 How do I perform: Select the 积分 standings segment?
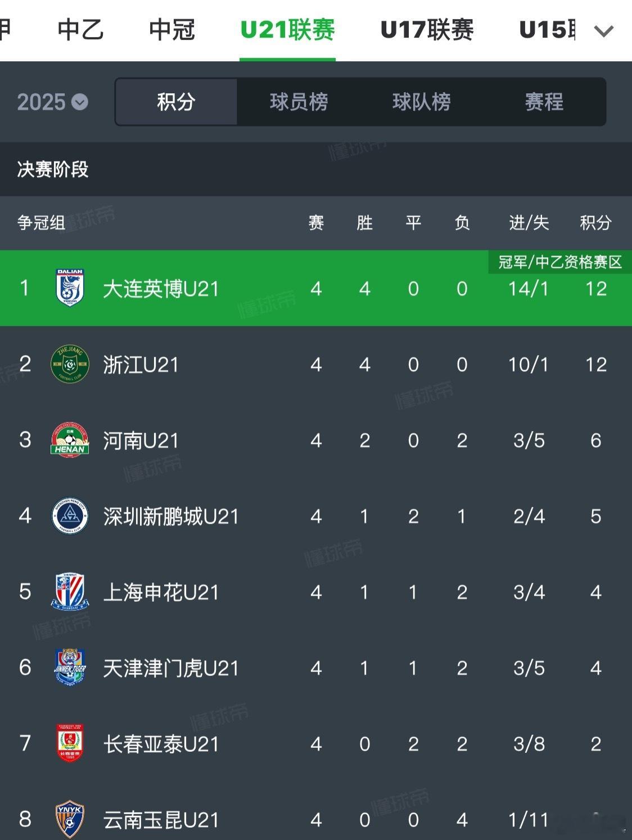pos(176,102)
